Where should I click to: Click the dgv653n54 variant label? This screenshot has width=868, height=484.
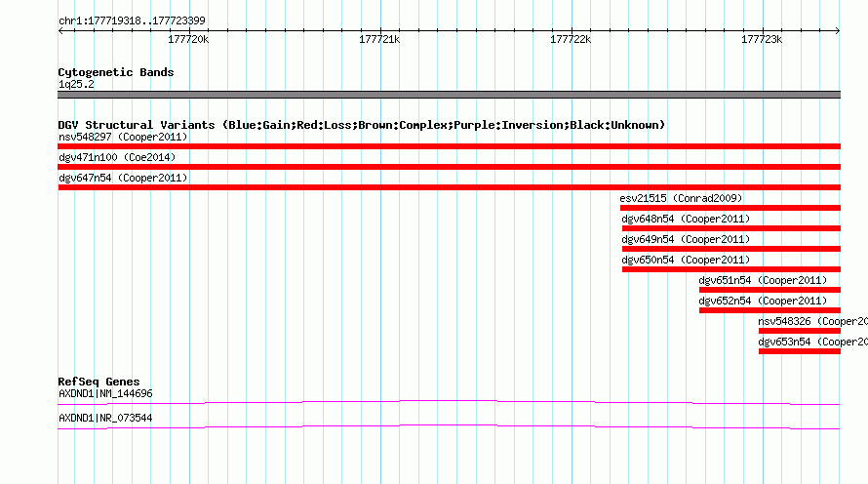point(812,342)
